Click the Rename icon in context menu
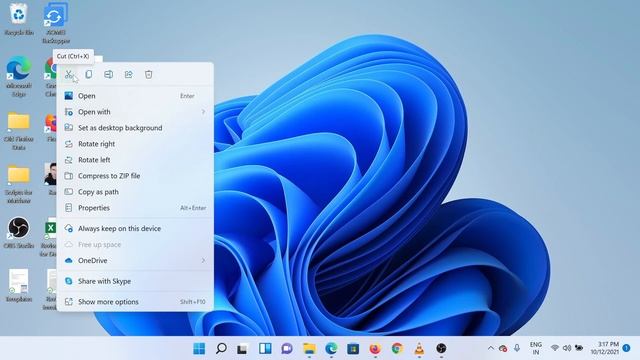Screen dimensions: 640x360 click(109, 74)
